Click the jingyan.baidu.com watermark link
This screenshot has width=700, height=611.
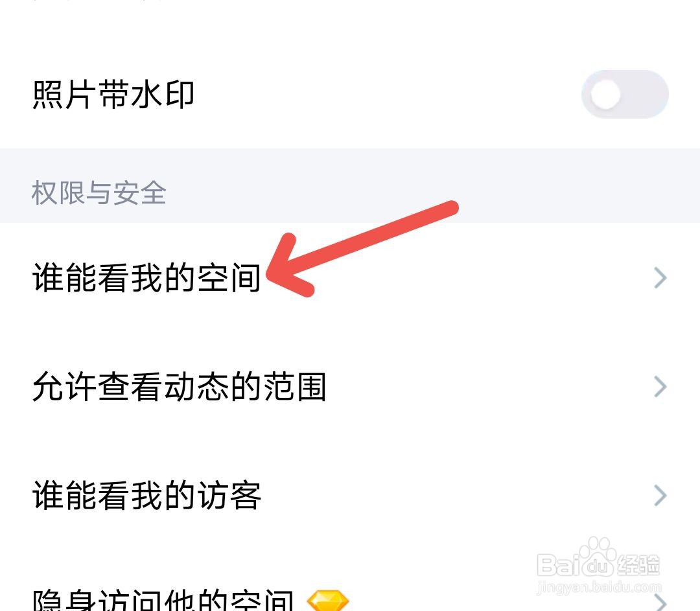[x=599, y=587]
